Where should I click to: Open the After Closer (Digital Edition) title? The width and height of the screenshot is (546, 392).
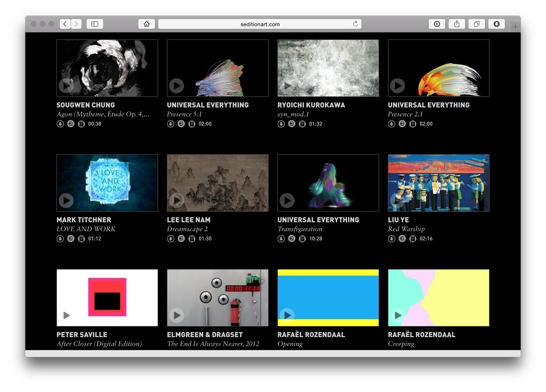[x=99, y=344]
